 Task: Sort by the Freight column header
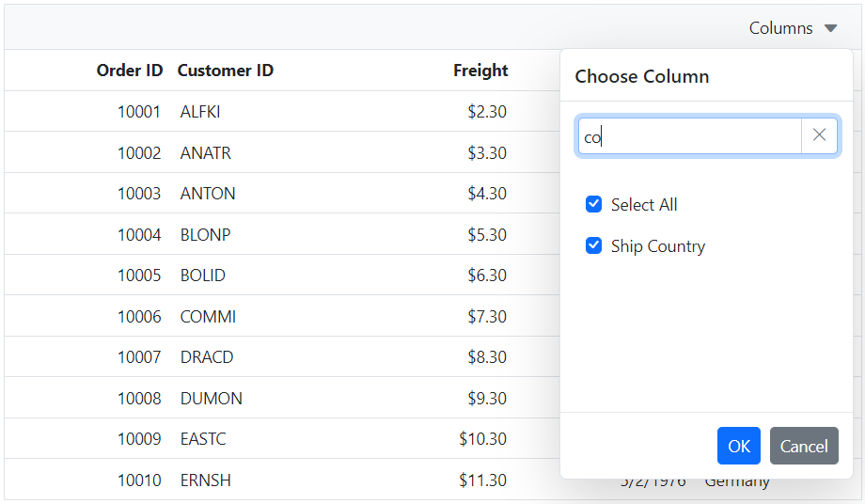(480, 71)
